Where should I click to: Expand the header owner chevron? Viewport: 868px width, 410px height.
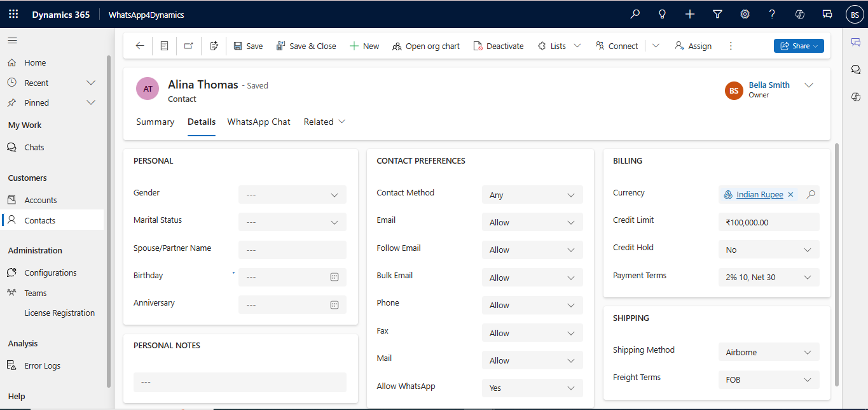(x=809, y=85)
